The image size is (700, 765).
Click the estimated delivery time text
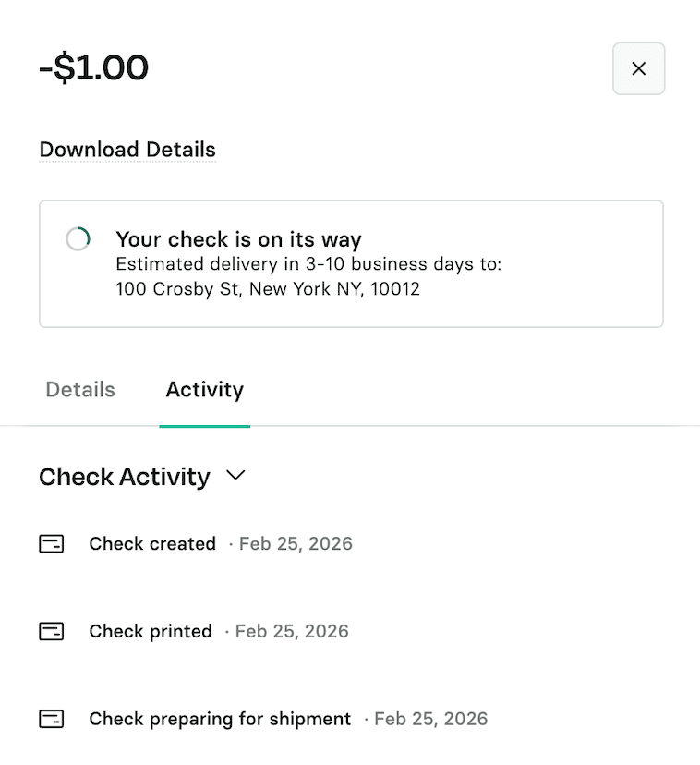point(308,265)
